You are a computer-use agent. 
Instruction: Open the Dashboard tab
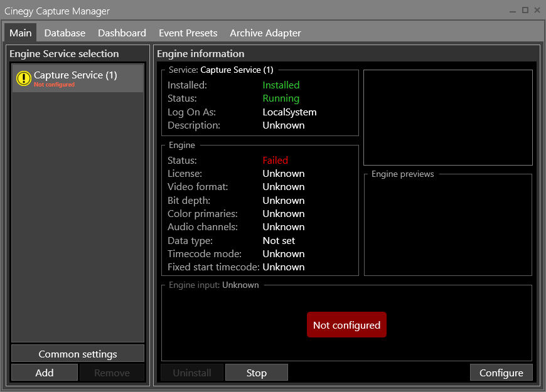(x=122, y=33)
